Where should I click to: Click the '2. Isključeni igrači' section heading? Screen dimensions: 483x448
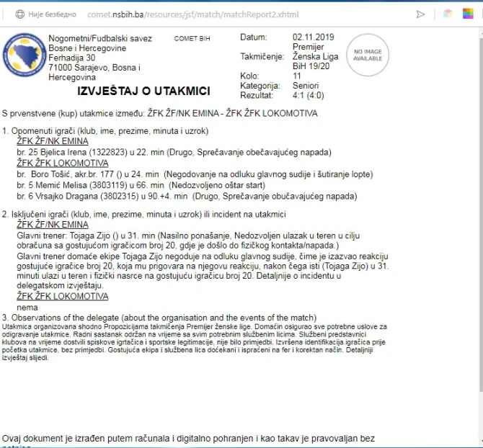coord(144,215)
